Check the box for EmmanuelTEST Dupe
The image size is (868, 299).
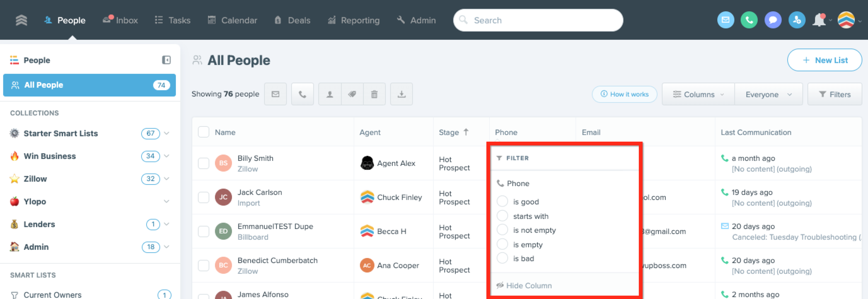pyautogui.click(x=204, y=231)
